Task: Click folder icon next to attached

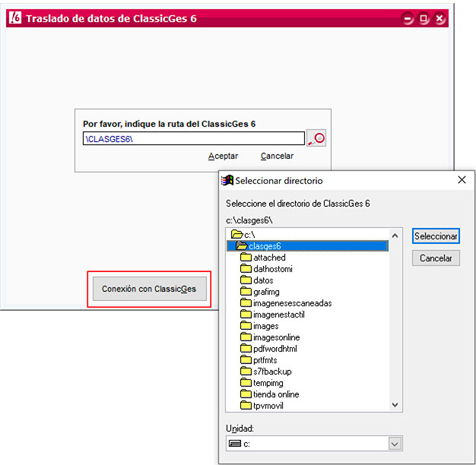Action: (x=246, y=258)
